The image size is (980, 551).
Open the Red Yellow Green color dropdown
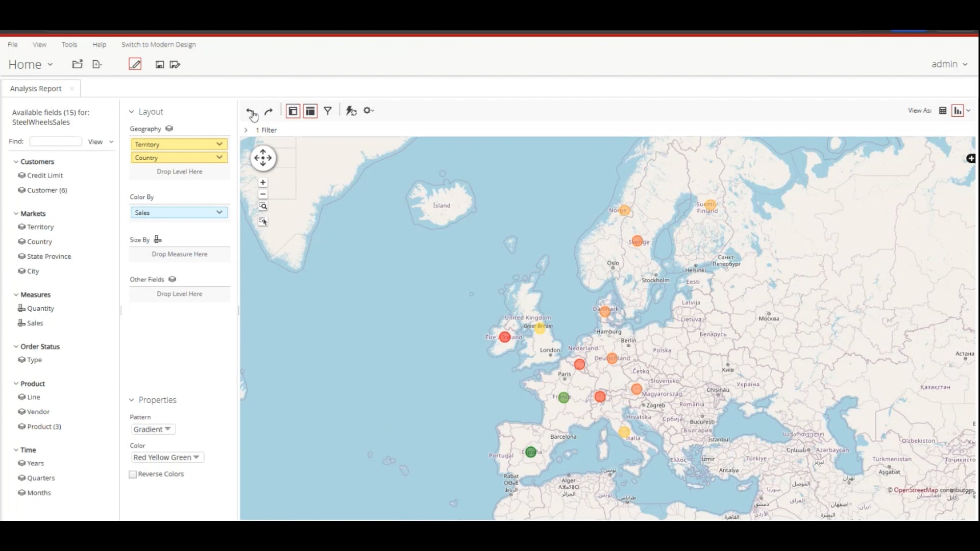coord(167,458)
